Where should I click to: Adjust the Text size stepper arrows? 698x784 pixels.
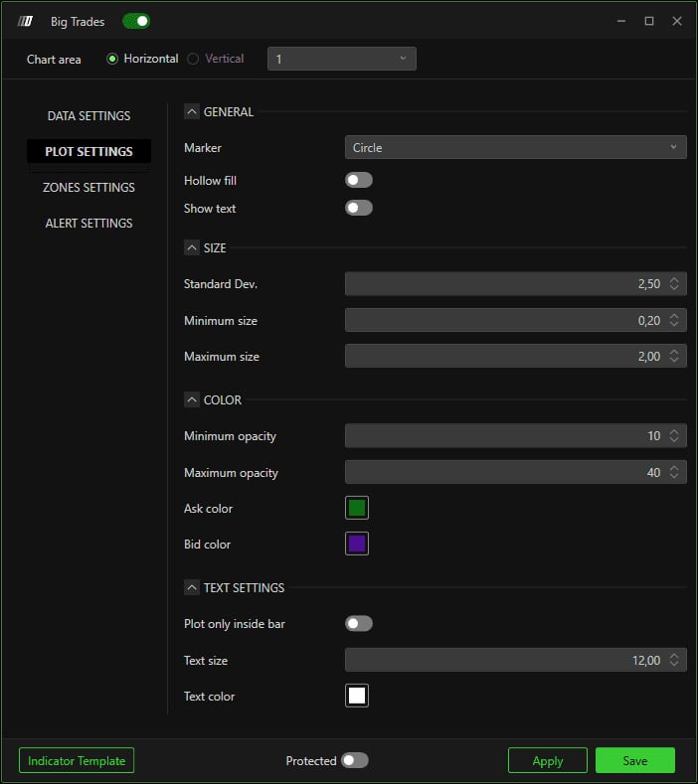coord(674,660)
